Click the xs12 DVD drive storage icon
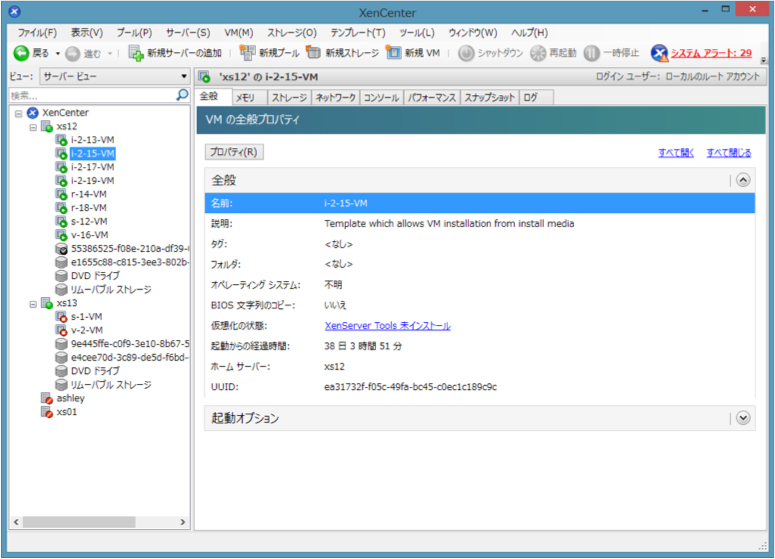 (61, 276)
